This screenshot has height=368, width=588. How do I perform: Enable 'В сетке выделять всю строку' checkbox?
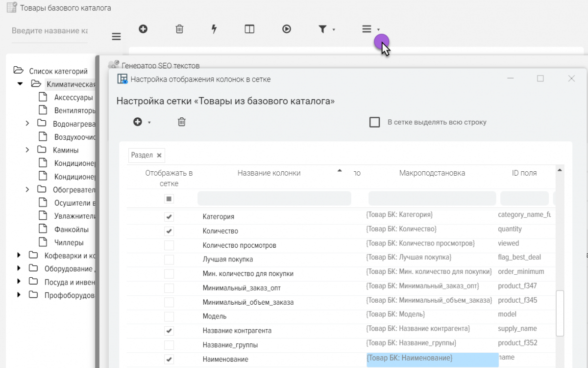pyautogui.click(x=375, y=122)
